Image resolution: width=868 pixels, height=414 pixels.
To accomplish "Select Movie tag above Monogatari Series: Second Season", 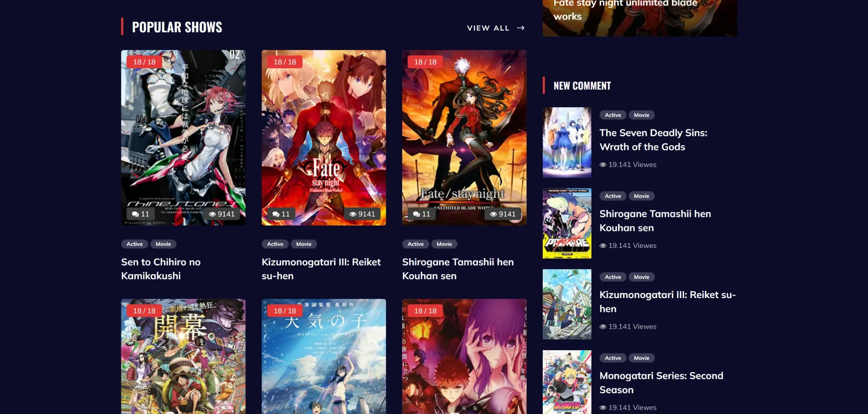I will [x=642, y=358].
